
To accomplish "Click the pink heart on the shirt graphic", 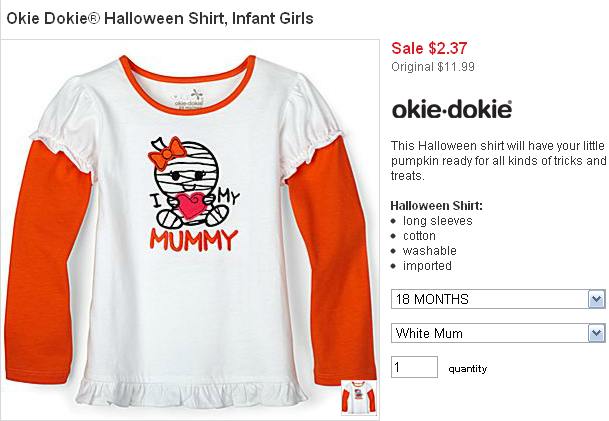I will click(x=191, y=205).
